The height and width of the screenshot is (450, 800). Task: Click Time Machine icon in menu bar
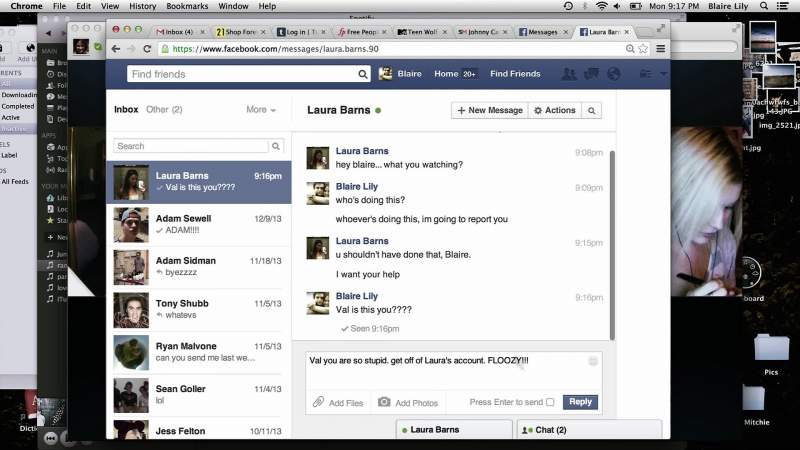point(568,6)
